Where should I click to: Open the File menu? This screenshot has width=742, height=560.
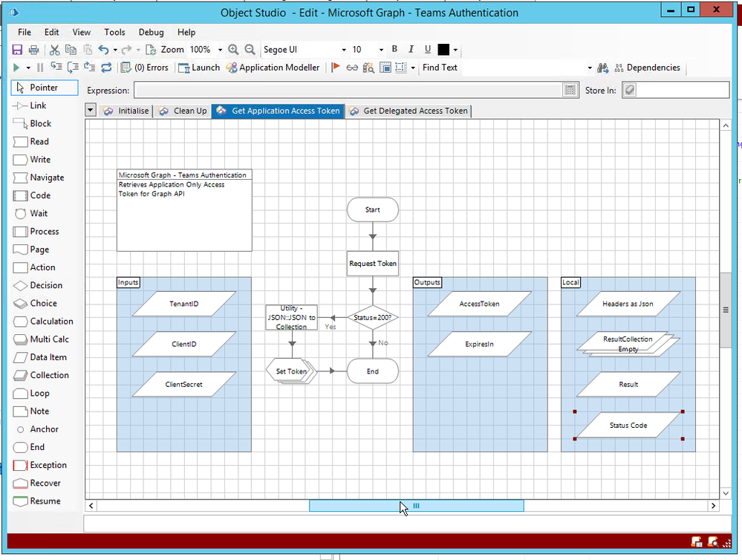tap(24, 32)
